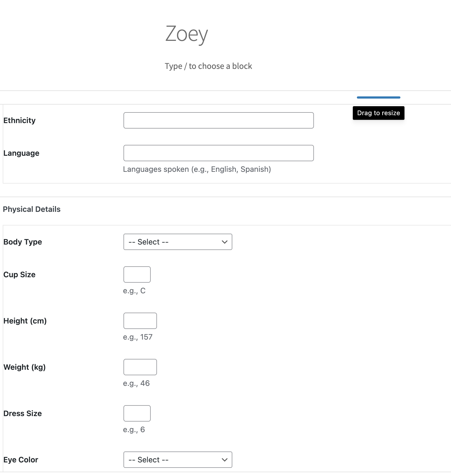Click the Physical Details section header
The image size is (451, 476).
[x=32, y=209]
